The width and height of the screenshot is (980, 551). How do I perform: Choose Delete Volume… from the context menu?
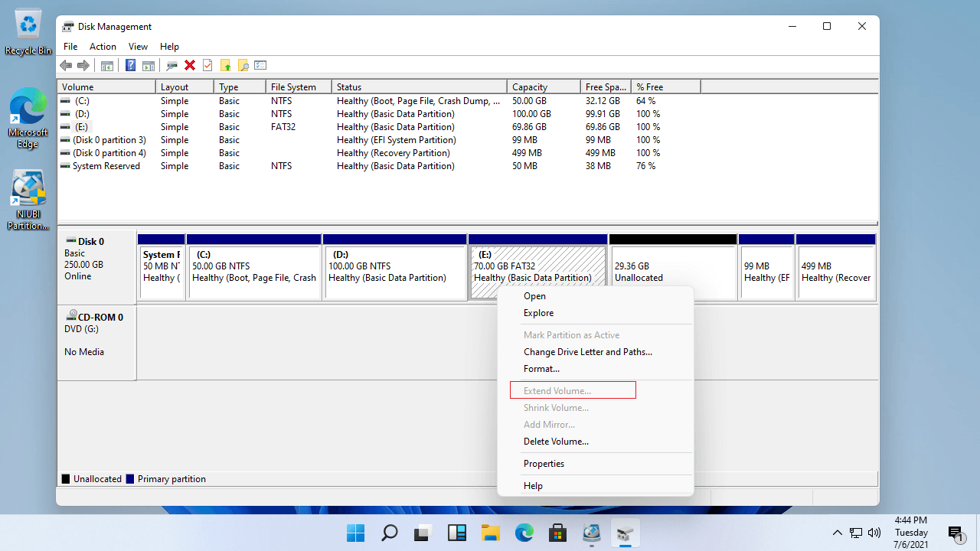[x=556, y=442]
